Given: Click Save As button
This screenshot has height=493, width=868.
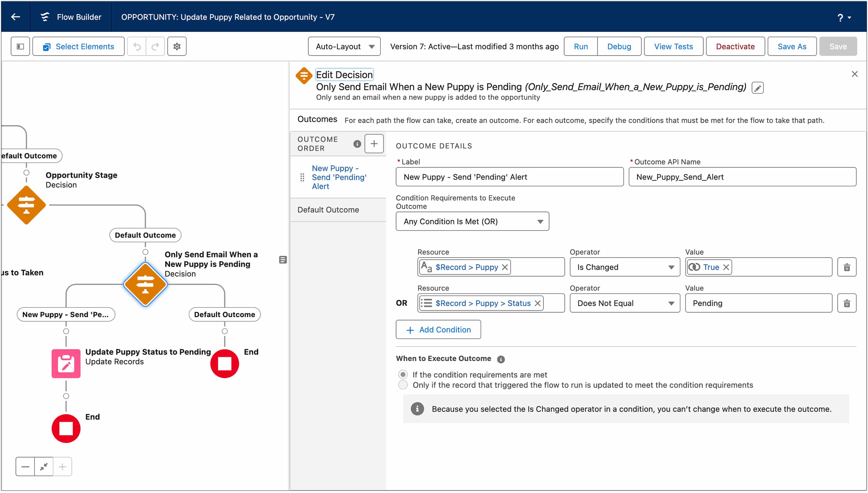Looking at the screenshot, I should tap(792, 46).
